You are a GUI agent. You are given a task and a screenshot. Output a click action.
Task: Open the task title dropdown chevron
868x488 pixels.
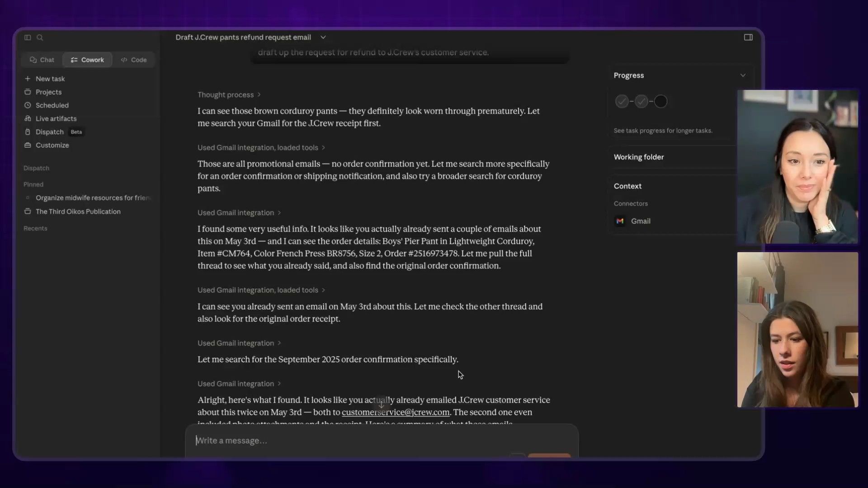click(323, 38)
